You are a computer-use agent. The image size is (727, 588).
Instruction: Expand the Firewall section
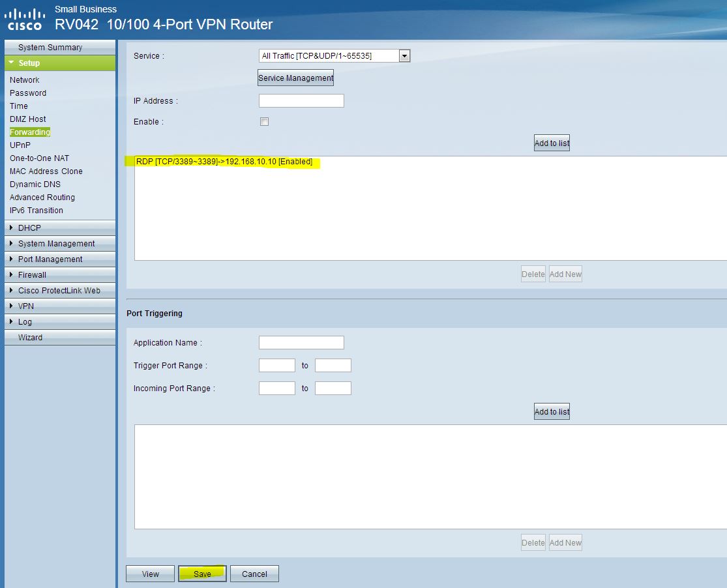click(60, 274)
